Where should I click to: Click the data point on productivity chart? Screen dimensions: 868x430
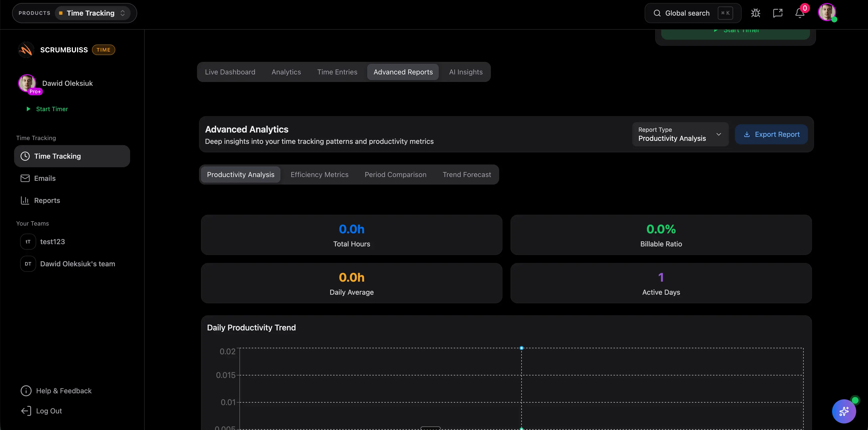click(x=521, y=348)
